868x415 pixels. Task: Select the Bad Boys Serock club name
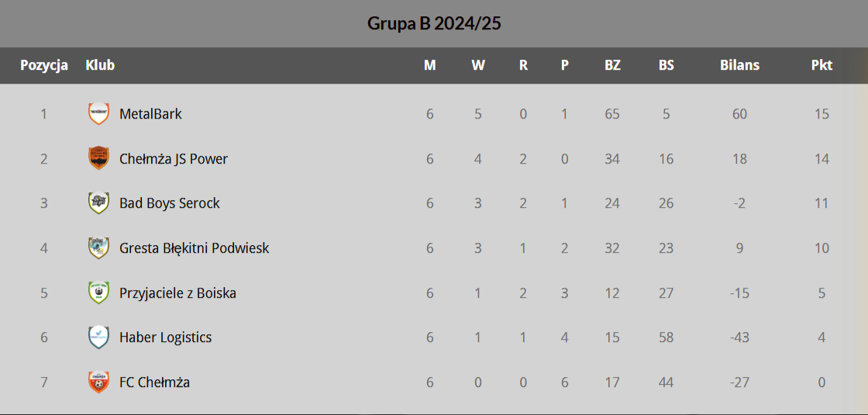coord(169,203)
